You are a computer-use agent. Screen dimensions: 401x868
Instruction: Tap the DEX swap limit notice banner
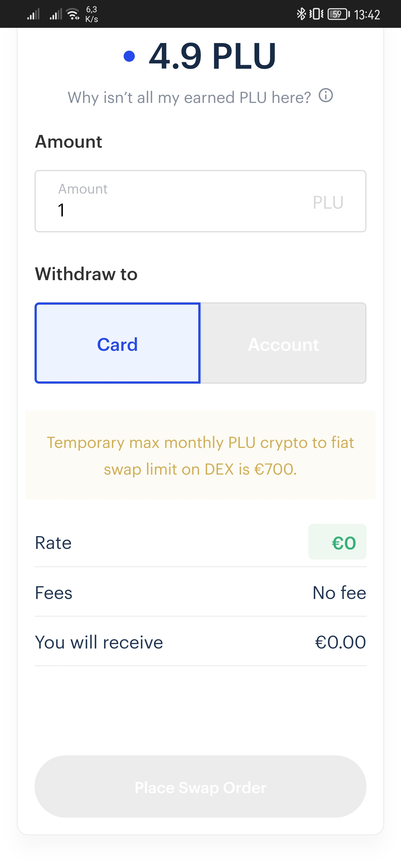[200, 455]
